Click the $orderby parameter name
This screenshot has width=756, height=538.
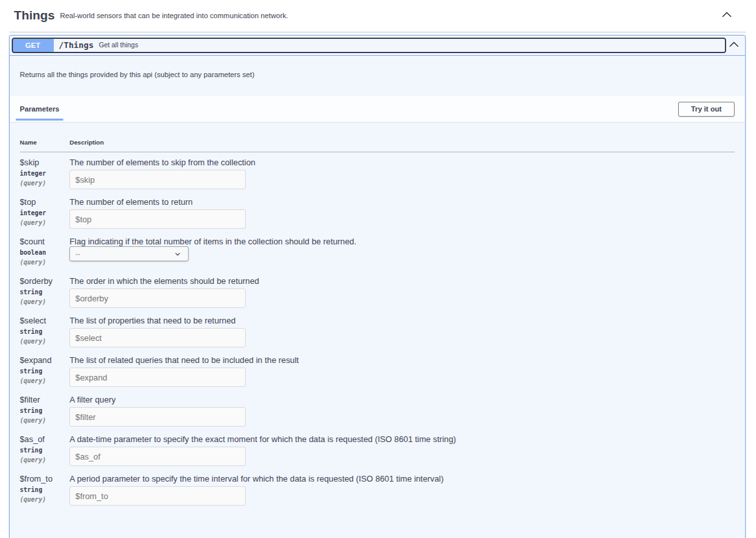coord(36,281)
